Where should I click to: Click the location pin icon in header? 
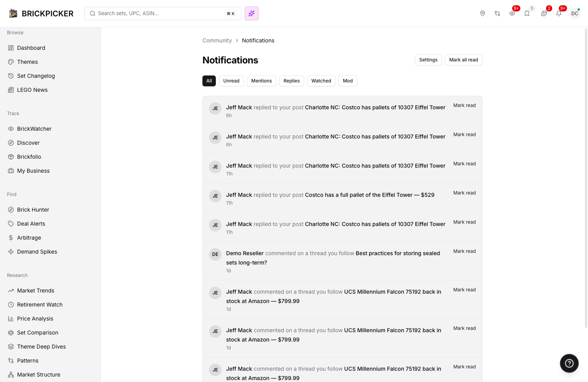tap(483, 14)
